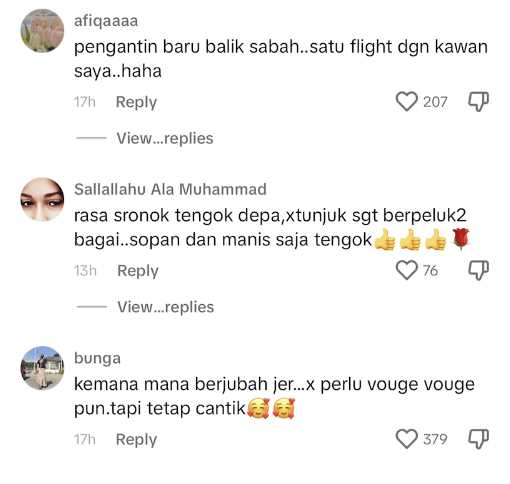Open afiqaaaa's profile picture
The width and height of the screenshot is (510, 484).
pyautogui.click(x=42, y=31)
